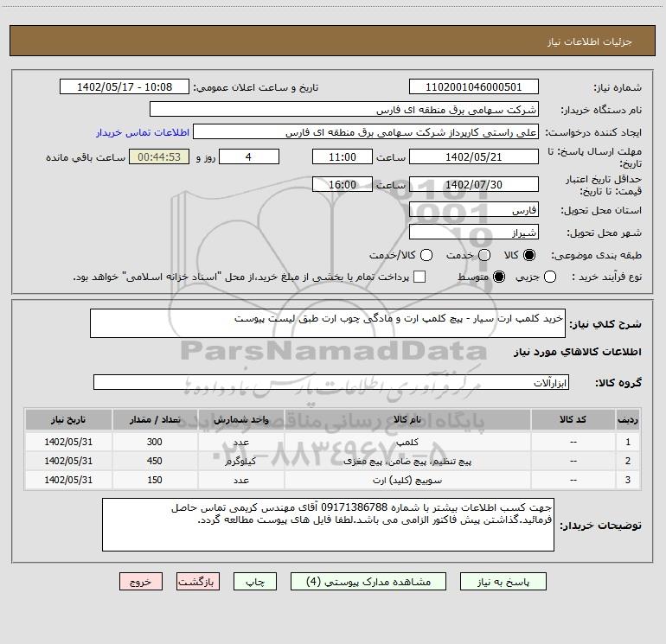
Task: Click the تاریخ نیاز column header
Action: coord(68,419)
